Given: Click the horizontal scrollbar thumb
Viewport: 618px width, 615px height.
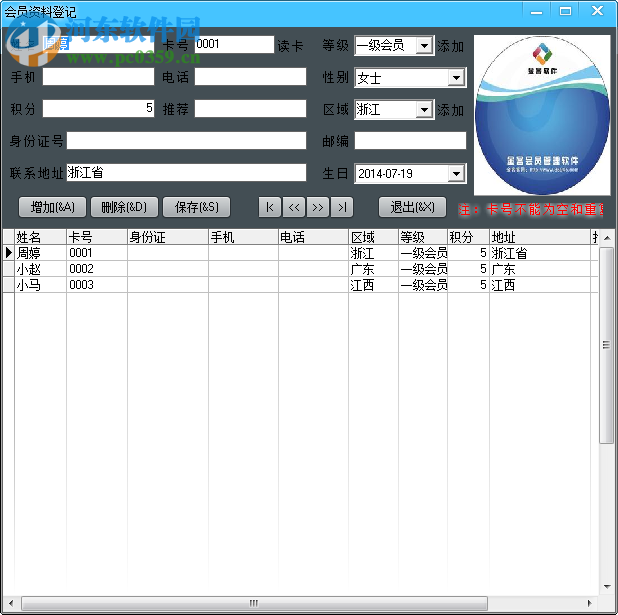Looking at the screenshot, I should pos(254,603).
